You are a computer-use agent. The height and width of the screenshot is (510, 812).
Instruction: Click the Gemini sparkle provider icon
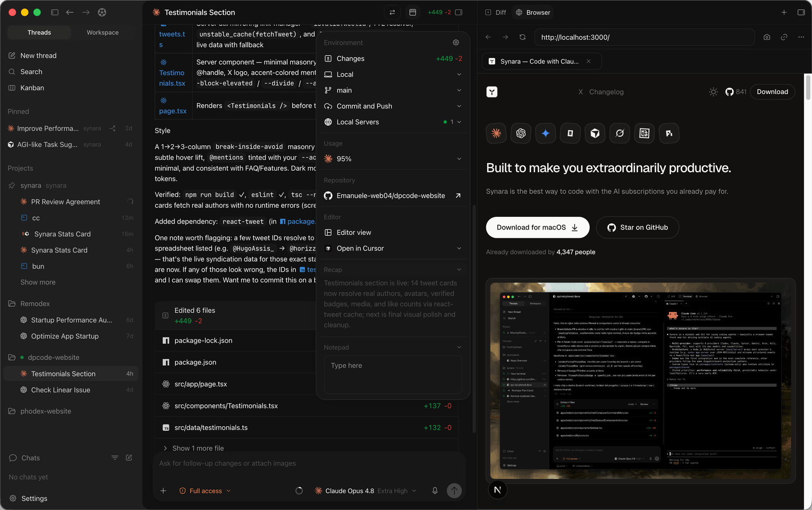(x=546, y=133)
